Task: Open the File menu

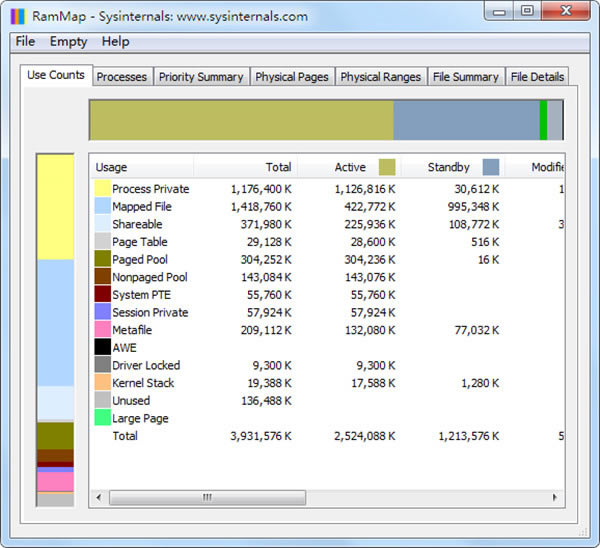Action: pyautogui.click(x=25, y=42)
